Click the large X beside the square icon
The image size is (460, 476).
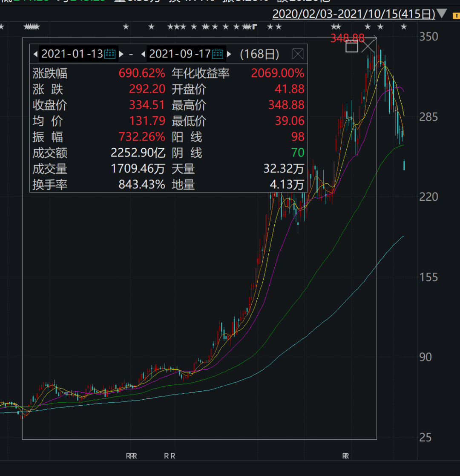(x=368, y=45)
